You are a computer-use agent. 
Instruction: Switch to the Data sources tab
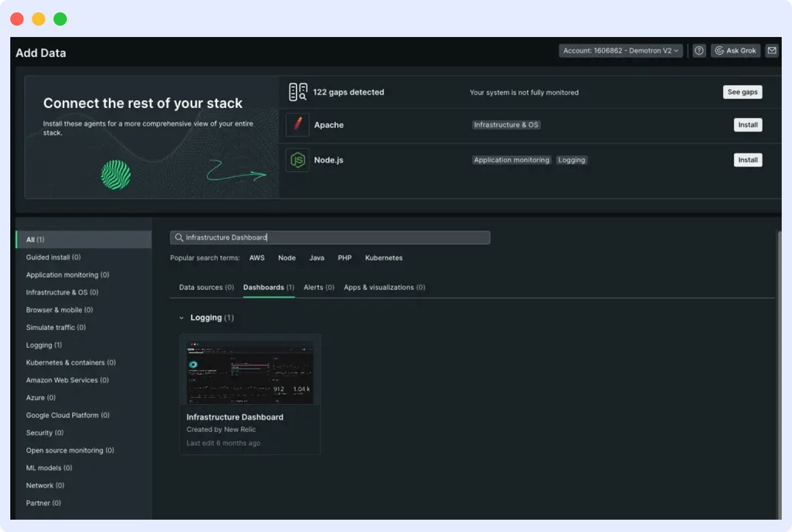[x=206, y=287]
